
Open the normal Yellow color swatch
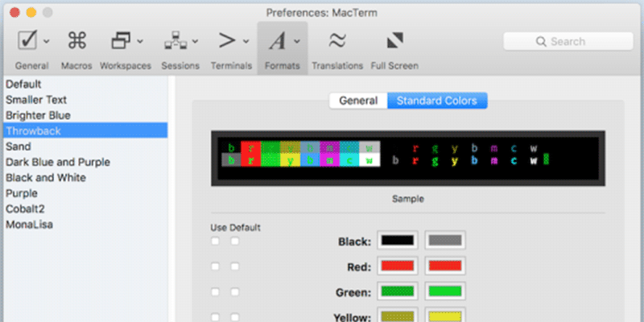tap(398, 315)
